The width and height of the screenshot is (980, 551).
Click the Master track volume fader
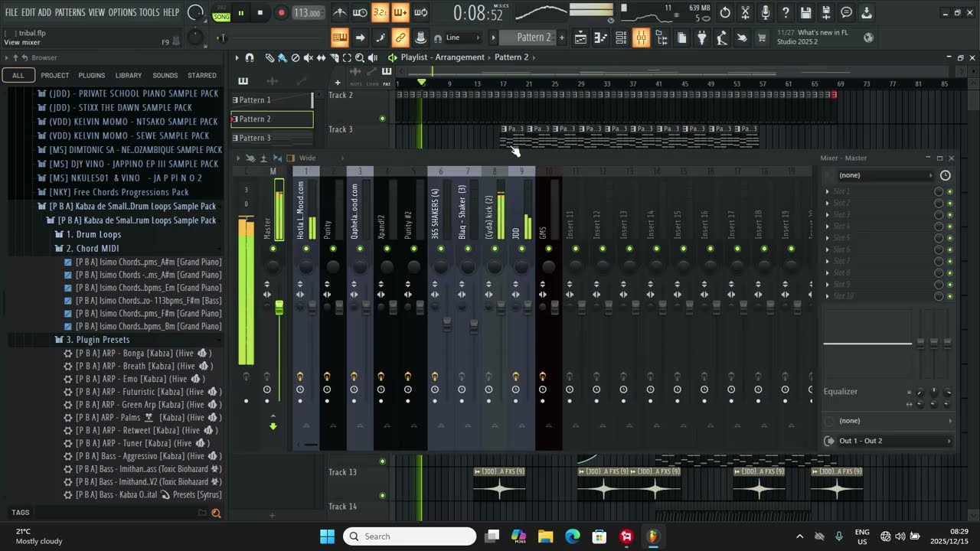(x=279, y=307)
